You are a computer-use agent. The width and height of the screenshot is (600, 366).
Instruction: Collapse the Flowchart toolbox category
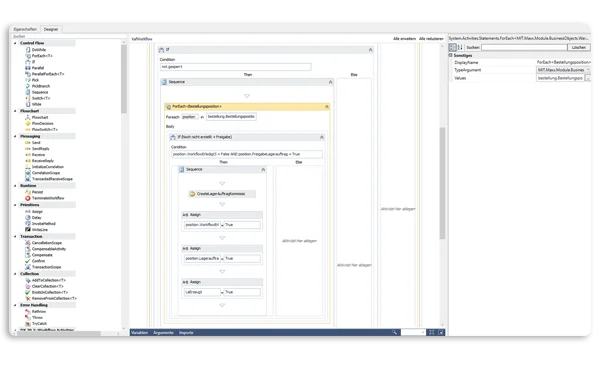click(15, 111)
